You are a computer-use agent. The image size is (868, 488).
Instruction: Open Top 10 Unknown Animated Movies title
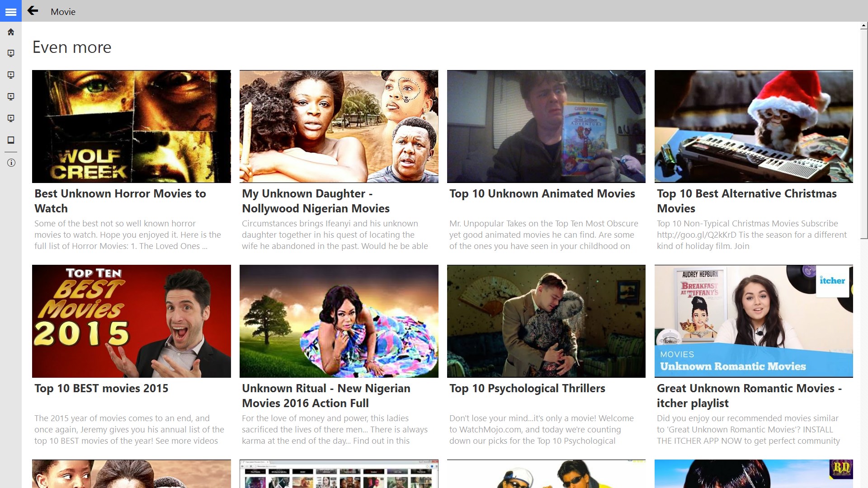(x=542, y=193)
